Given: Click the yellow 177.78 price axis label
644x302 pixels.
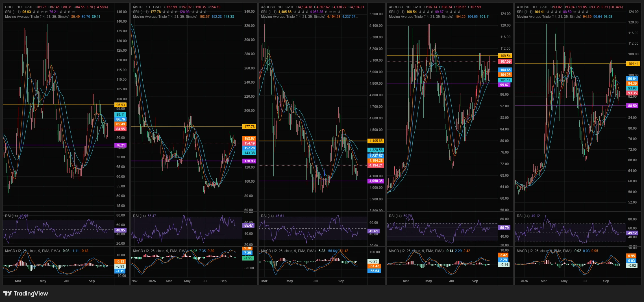Looking at the screenshot, I should click(x=249, y=127).
